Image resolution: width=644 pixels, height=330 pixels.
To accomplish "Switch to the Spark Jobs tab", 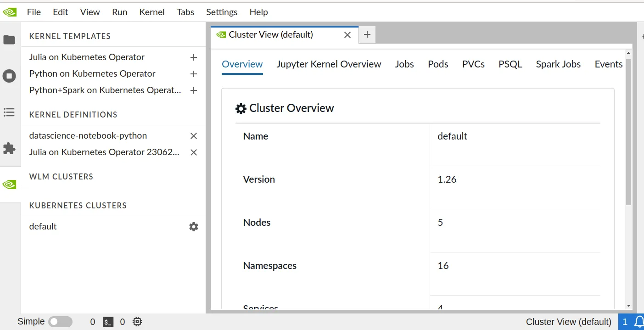I will pyautogui.click(x=558, y=64).
